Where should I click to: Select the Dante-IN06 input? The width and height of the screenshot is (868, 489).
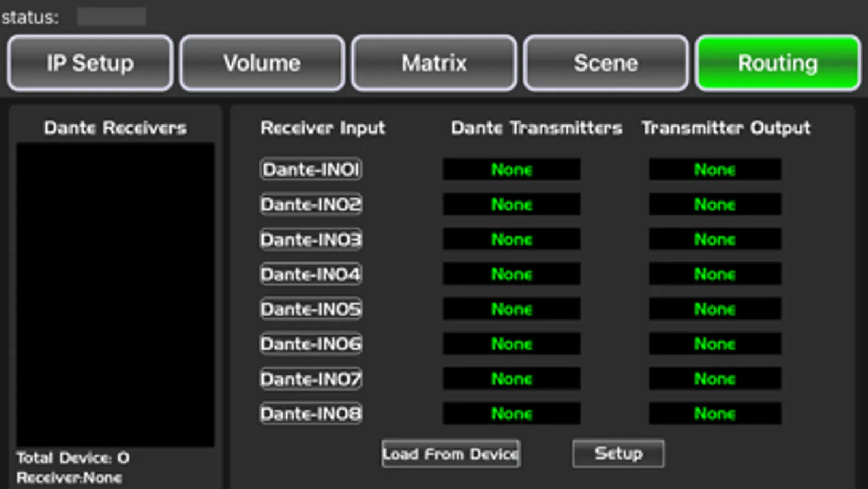pos(311,344)
